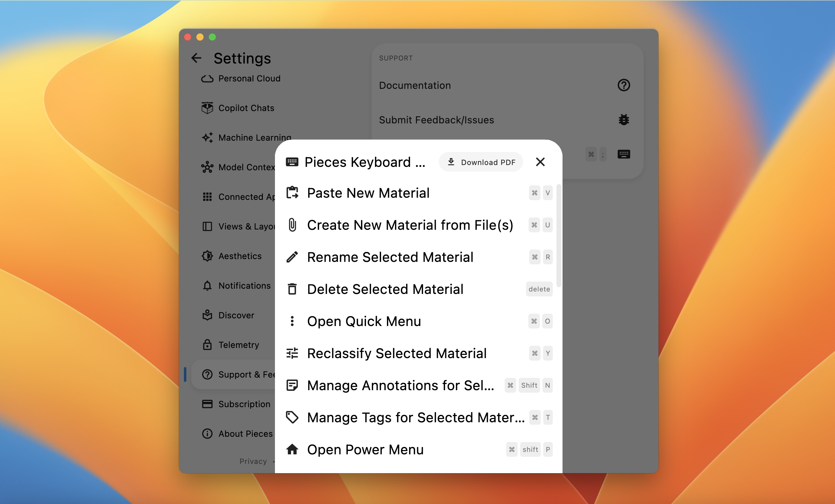Select Manage Tags for Selected Mater... row
The width and height of the screenshot is (835, 504).
[419, 417]
